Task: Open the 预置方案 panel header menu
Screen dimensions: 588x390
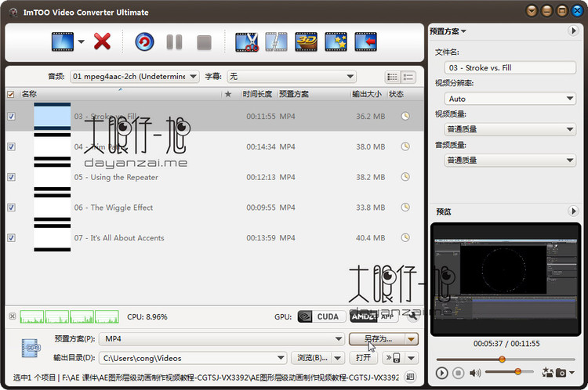Action: click(448, 31)
